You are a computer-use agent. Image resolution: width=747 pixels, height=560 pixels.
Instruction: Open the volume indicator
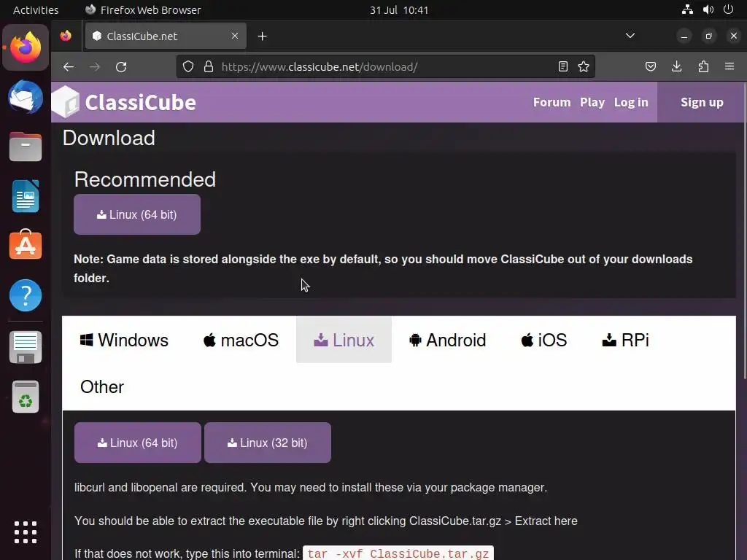click(708, 9)
